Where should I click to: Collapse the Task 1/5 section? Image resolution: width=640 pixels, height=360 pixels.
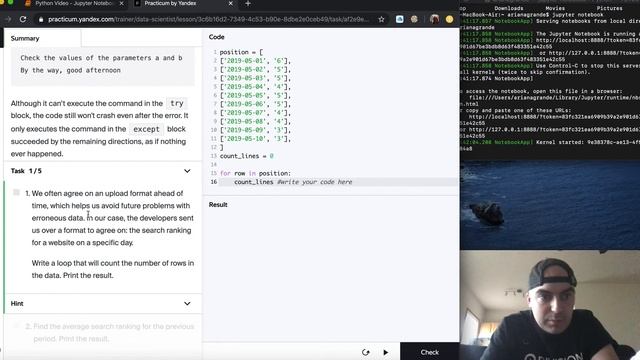coord(187,171)
